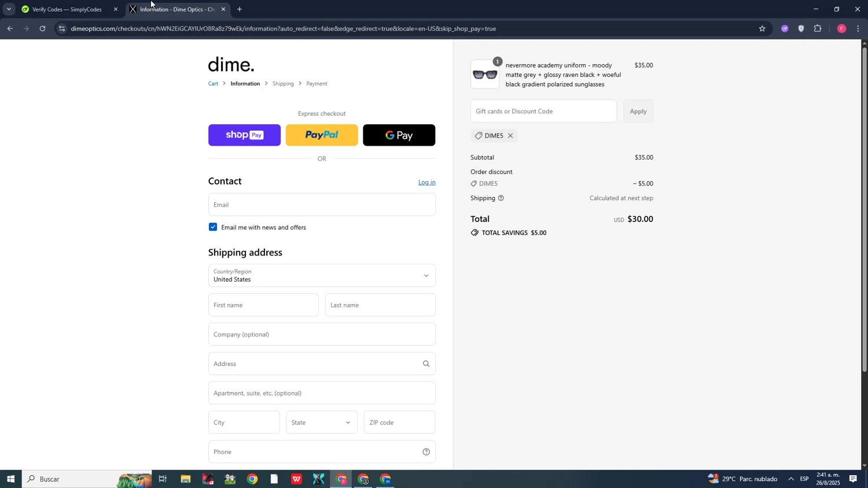Open the Chrome three-dot menu
This screenshot has height=488, width=868.
(x=858, y=28)
